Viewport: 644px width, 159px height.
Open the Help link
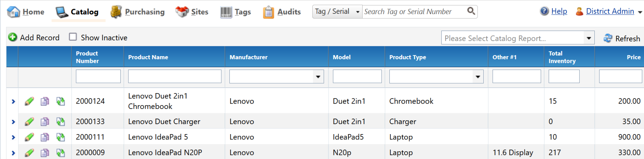559,11
